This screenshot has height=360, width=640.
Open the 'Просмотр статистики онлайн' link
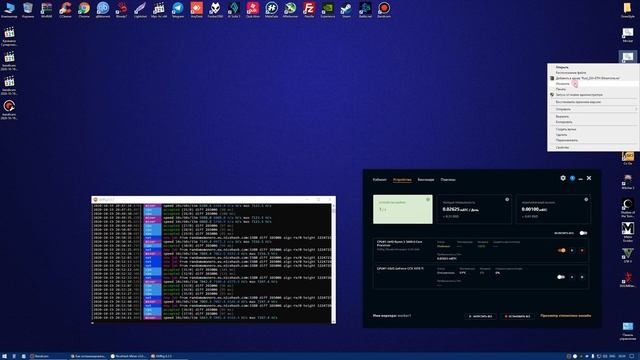pyautogui.click(x=566, y=316)
